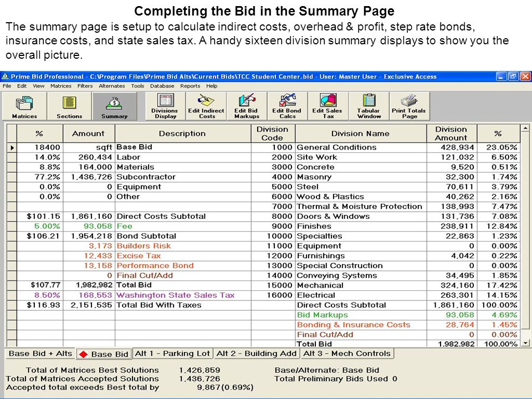Open the Filters menu
Viewport: 532px width, 399px height.
[x=85, y=86]
